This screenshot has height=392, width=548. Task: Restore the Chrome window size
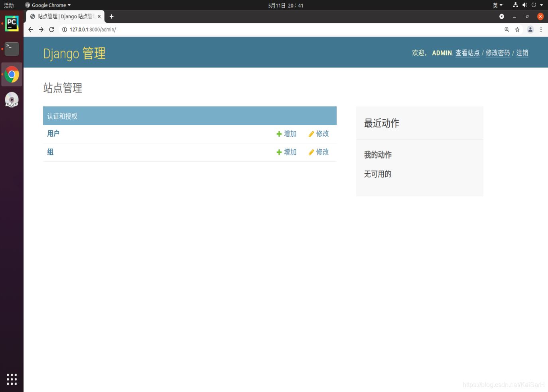click(x=527, y=16)
